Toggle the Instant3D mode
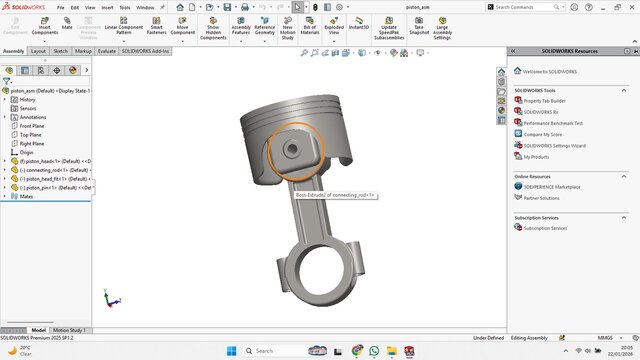 tap(359, 23)
